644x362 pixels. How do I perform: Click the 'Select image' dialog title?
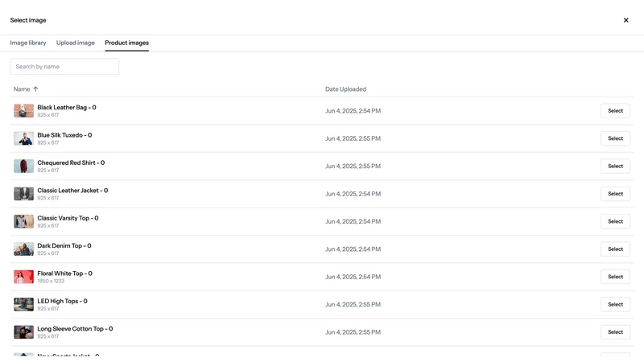point(28,20)
